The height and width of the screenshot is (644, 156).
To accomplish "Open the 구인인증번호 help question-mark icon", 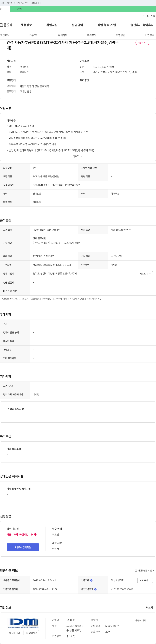I will tap(95, 589).
